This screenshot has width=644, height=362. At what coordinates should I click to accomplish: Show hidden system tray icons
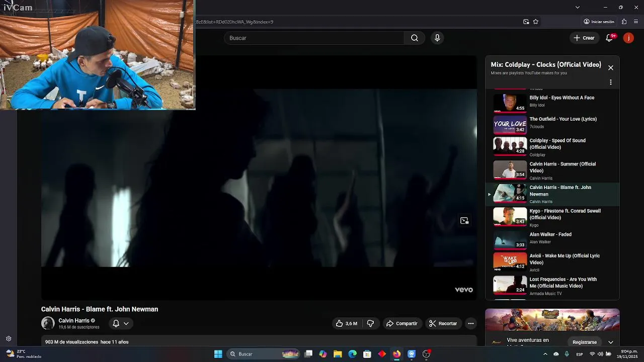tap(545, 354)
